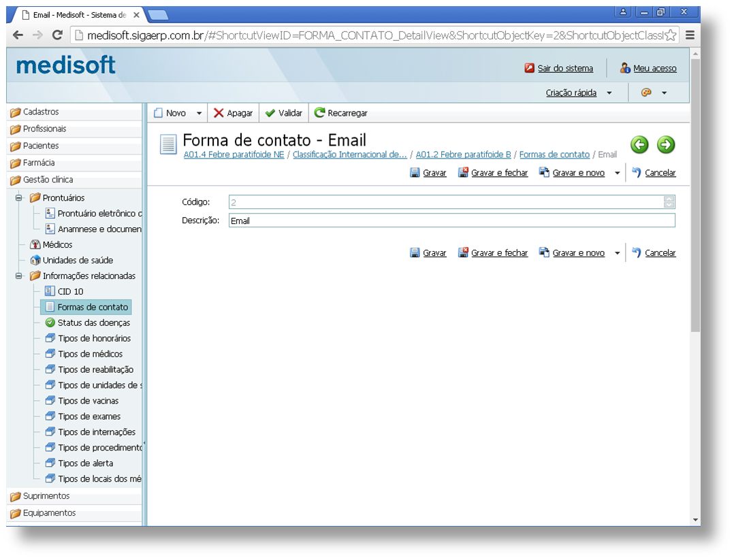Screen dimensions: 734x560
Task: Click the Novo toolbar button
Action: [x=170, y=113]
